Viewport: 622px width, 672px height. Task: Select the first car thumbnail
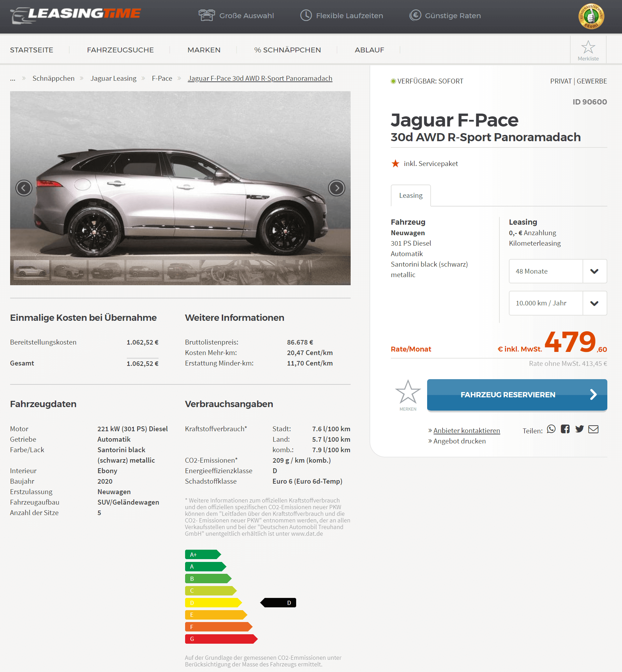coord(31,270)
